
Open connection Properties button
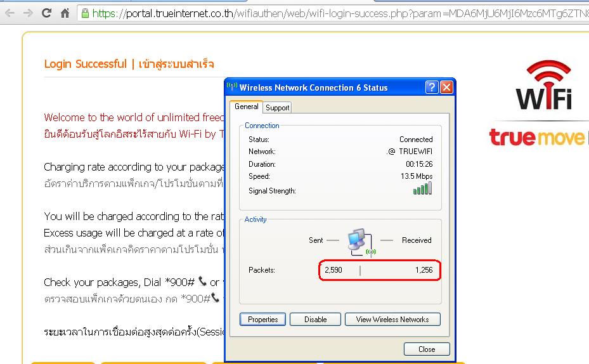pos(262,320)
